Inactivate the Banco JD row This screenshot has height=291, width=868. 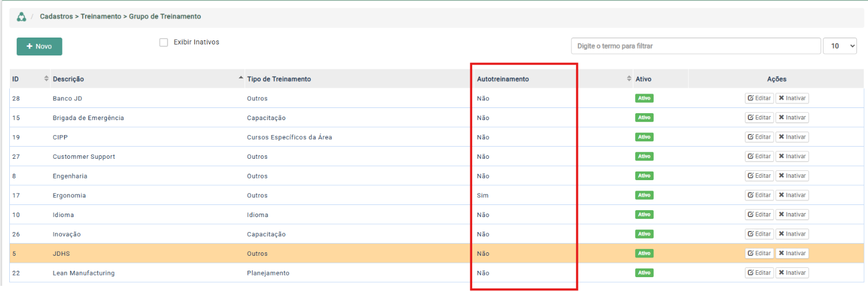click(x=792, y=98)
